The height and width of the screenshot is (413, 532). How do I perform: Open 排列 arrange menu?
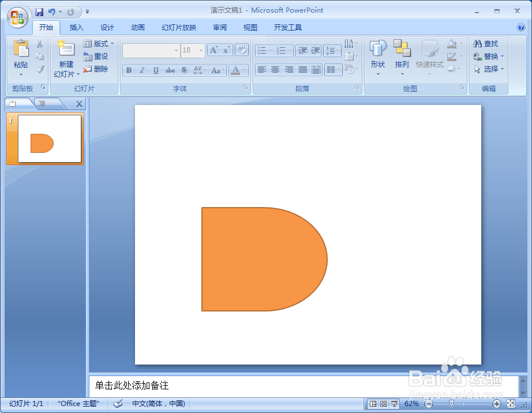tap(402, 57)
